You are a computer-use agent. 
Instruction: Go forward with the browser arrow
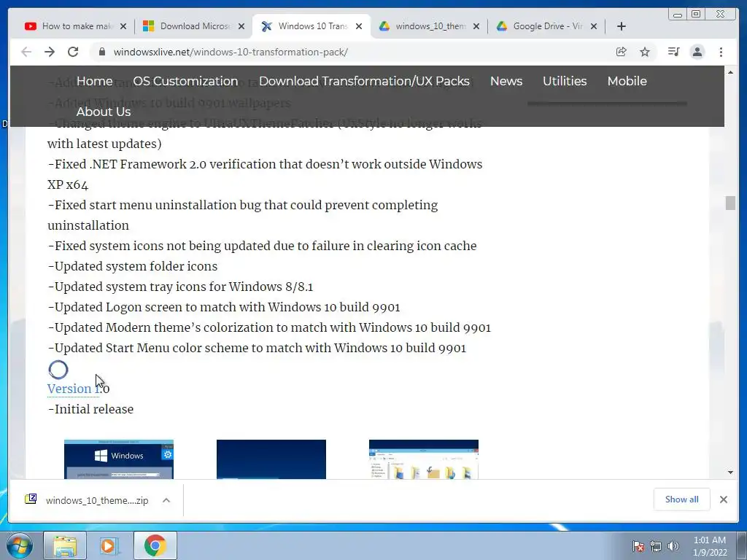(x=50, y=52)
